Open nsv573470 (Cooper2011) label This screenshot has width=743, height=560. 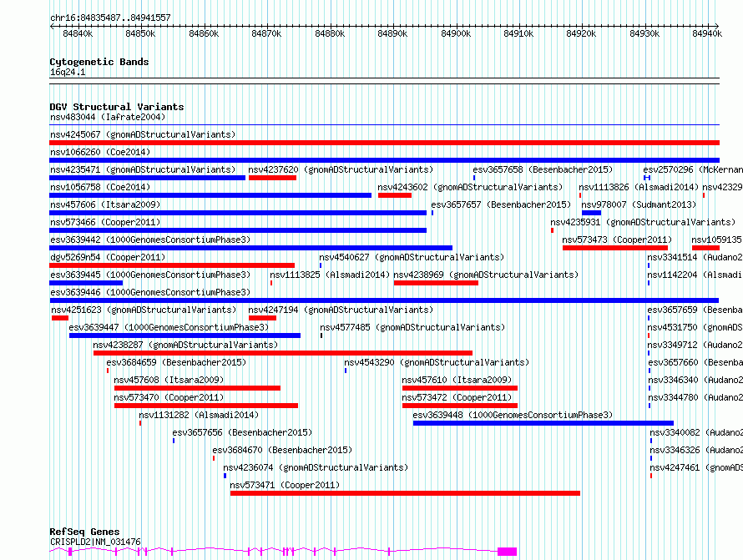click(x=169, y=397)
